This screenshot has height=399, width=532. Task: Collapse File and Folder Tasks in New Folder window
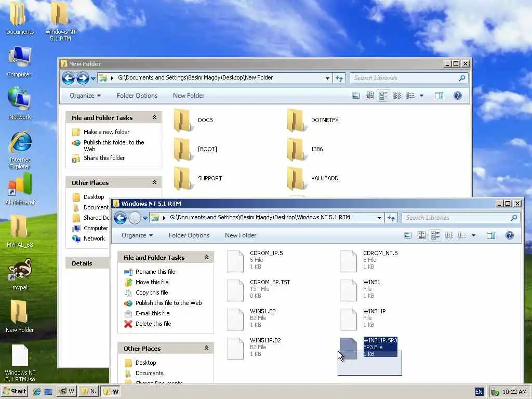pyautogui.click(x=154, y=117)
